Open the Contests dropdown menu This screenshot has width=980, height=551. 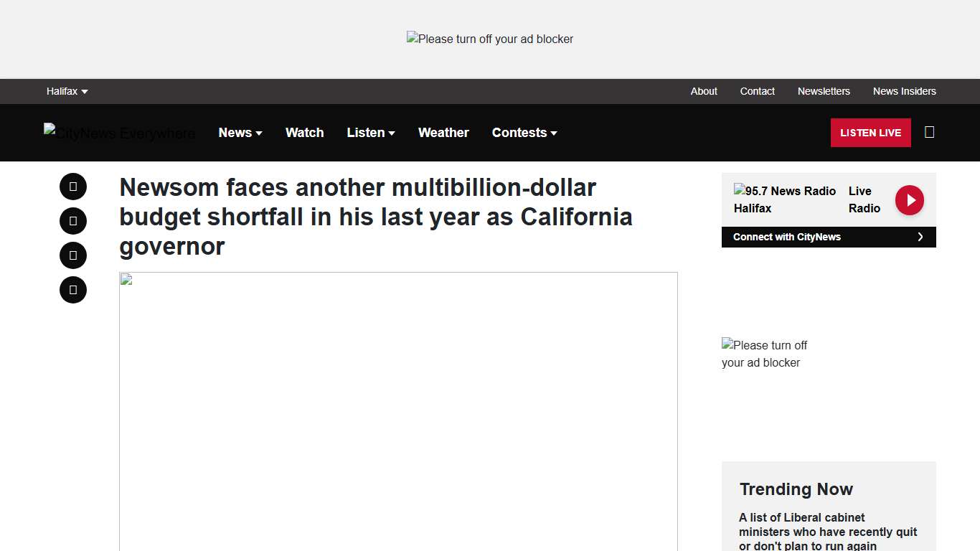[524, 133]
